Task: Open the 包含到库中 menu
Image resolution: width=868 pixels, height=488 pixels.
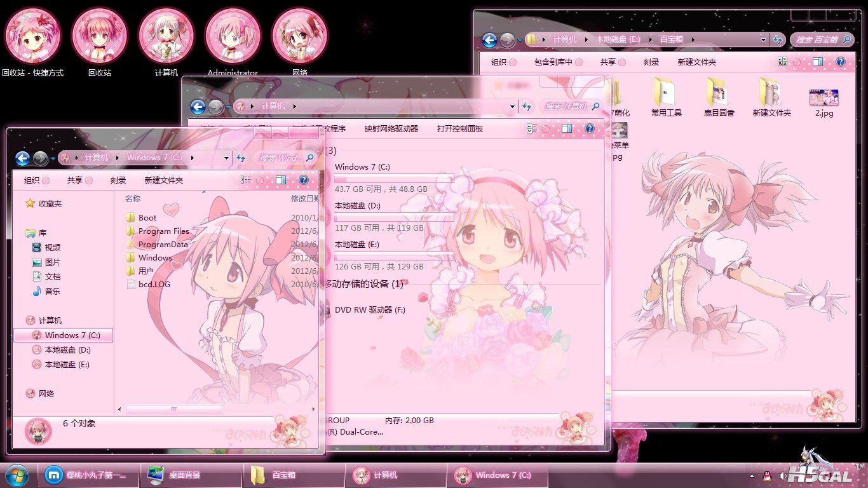Action: [557, 62]
